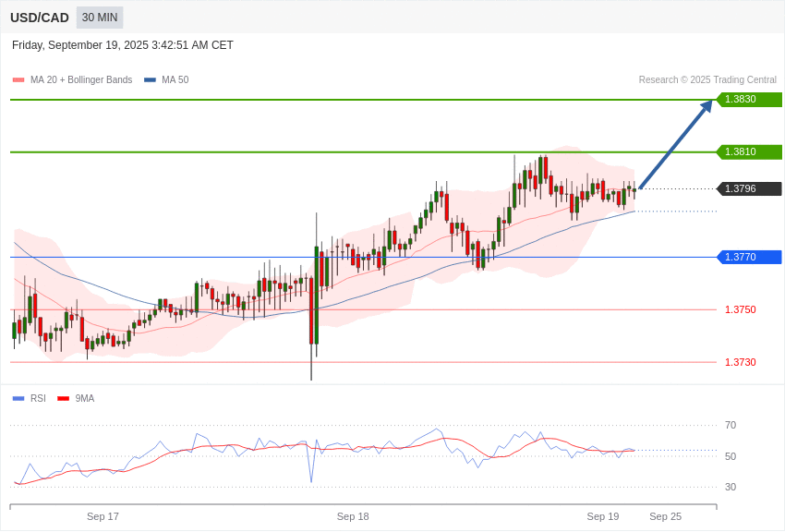
Task: Click the blue 1.3770 pivot price tag
Action: [749, 258]
